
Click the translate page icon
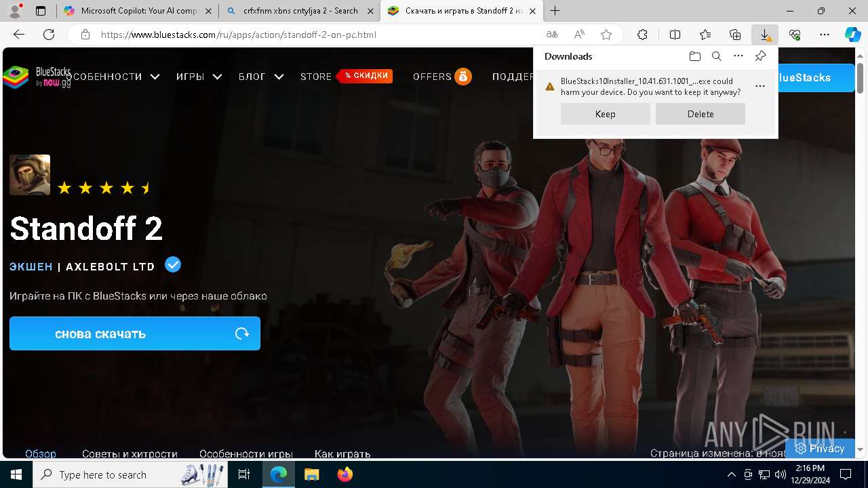click(552, 35)
